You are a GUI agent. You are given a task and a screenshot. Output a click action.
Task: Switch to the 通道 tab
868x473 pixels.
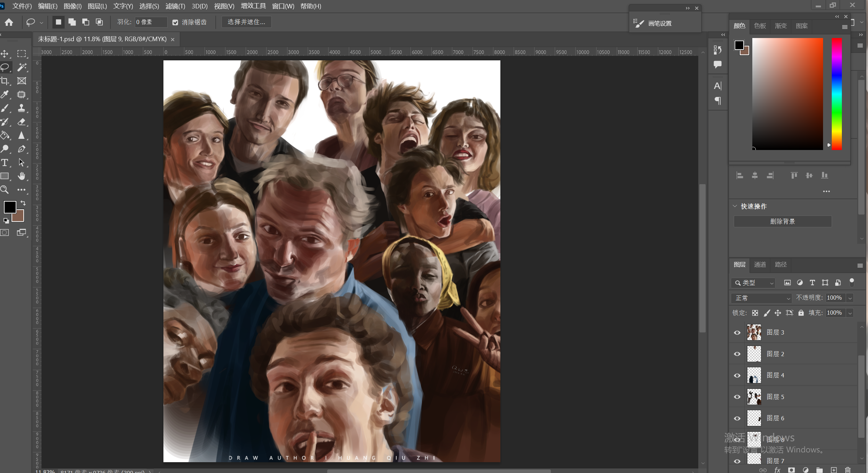pos(760,264)
